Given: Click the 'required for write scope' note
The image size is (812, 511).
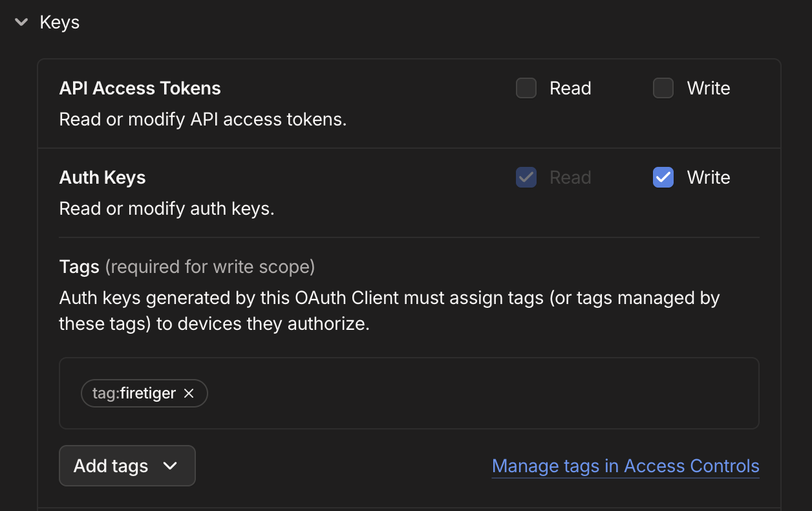Looking at the screenshot, I should (209, 266).
